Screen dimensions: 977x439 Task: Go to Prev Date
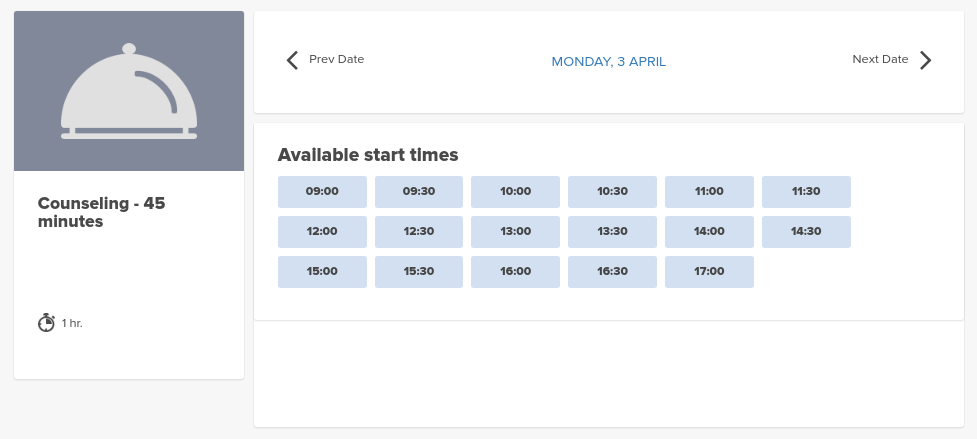(336, 59)
